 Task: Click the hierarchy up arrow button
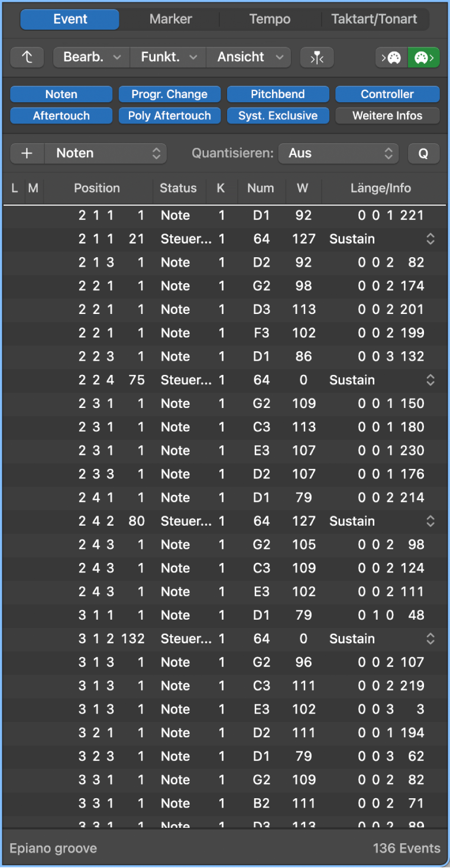pyautogui.click(x=27, y=57)
